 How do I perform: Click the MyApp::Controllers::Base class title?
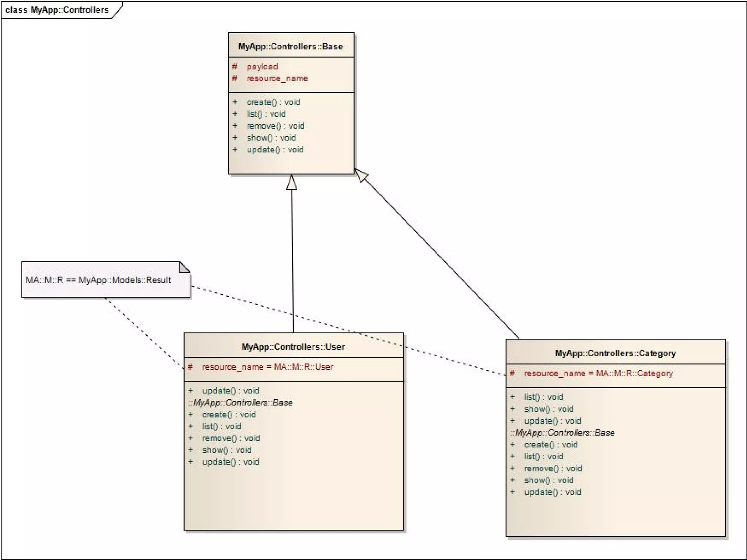pyautogui.click(x=291, y=46)
